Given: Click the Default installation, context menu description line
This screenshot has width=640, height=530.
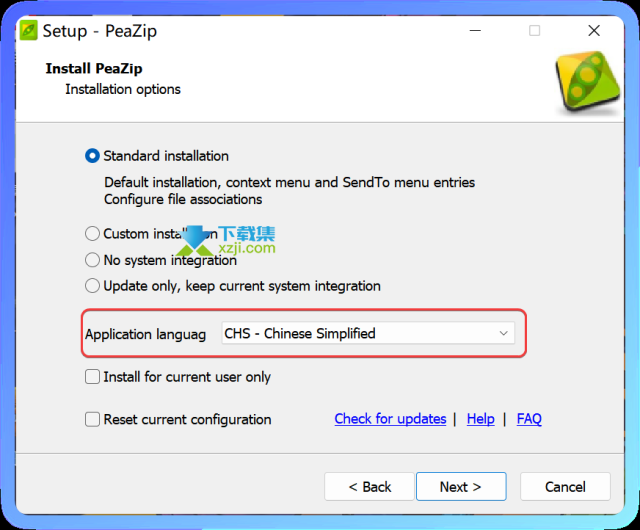Looking at the screenshot, I should point(289,182).
